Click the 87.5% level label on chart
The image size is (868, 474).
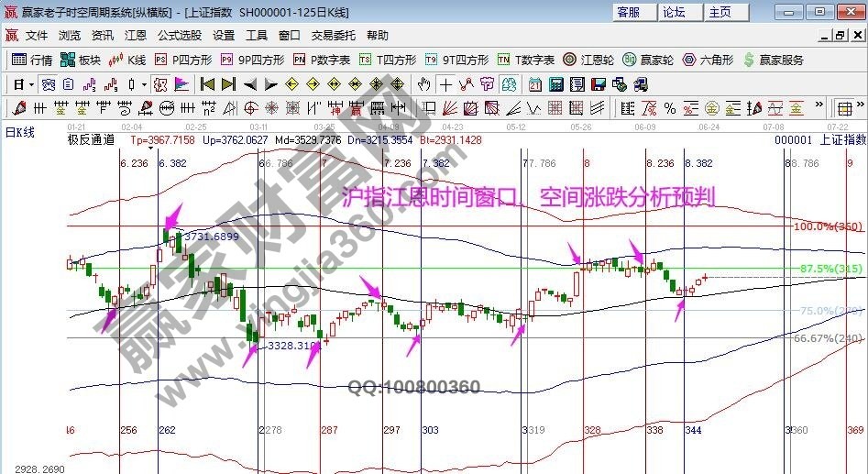tap(813, 269)
